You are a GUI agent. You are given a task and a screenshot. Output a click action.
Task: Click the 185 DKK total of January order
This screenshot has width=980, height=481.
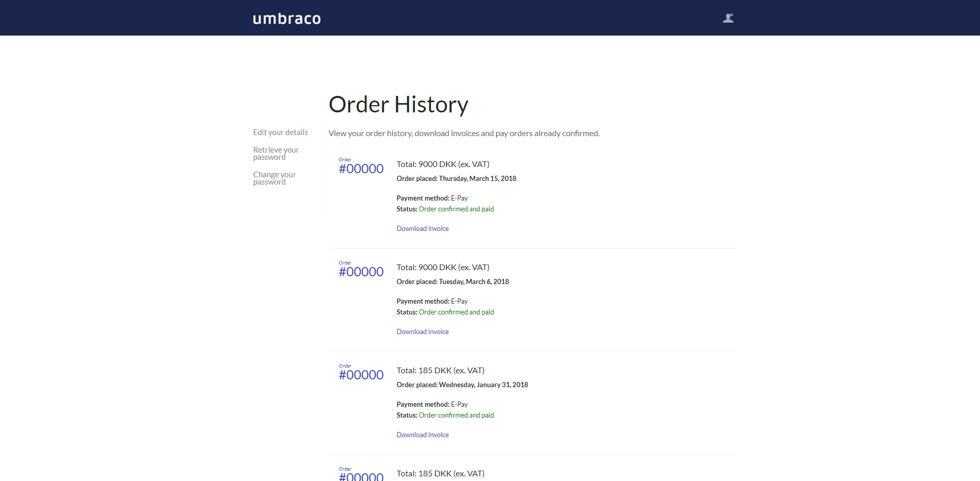(x=440, y=370)
